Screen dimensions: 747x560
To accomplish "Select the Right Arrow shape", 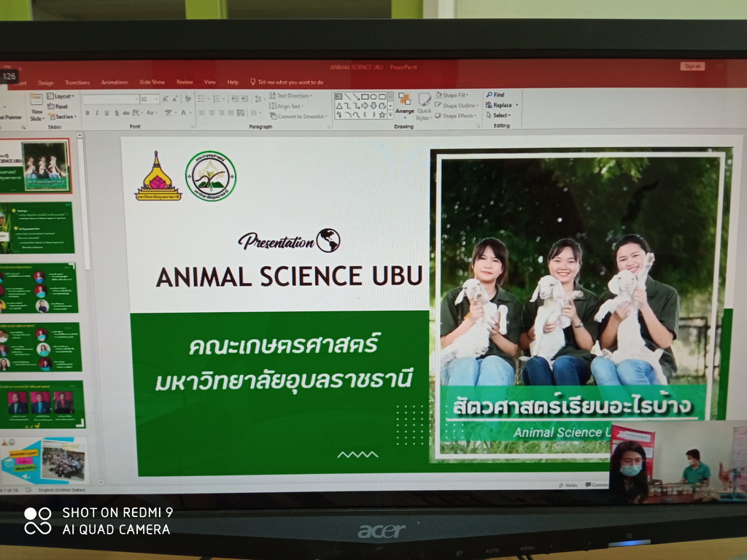I will (x=365, y=106).
